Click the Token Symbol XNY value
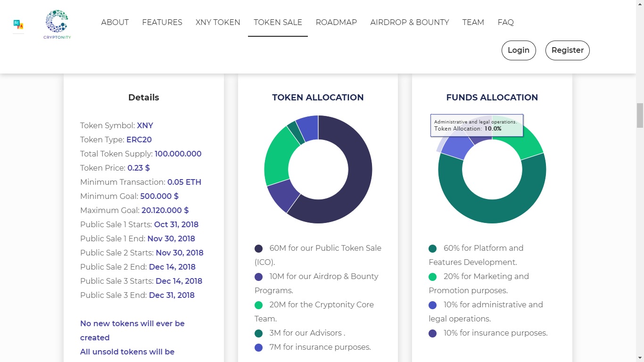Screen dimensions: 644x362 pos(145,125)
